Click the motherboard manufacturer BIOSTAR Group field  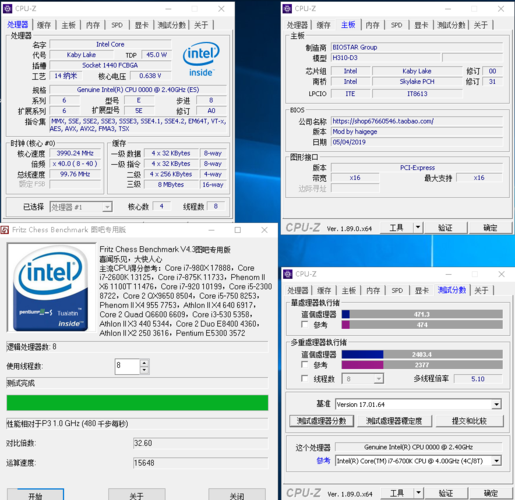click(417, 47)
